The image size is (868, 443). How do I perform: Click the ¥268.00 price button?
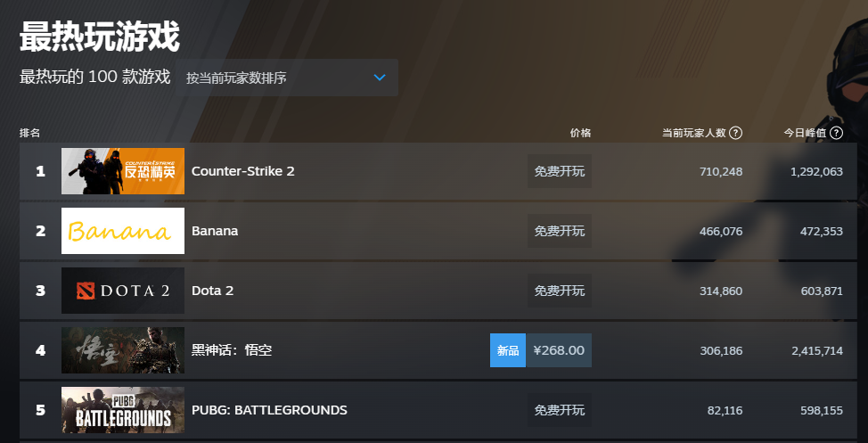[x=559, y=350]
